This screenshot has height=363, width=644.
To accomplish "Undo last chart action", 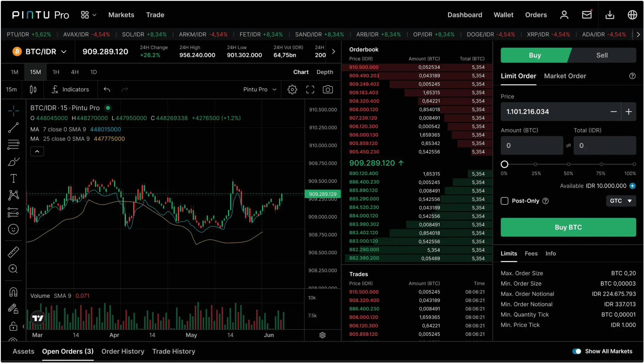I will pos(107,89).
